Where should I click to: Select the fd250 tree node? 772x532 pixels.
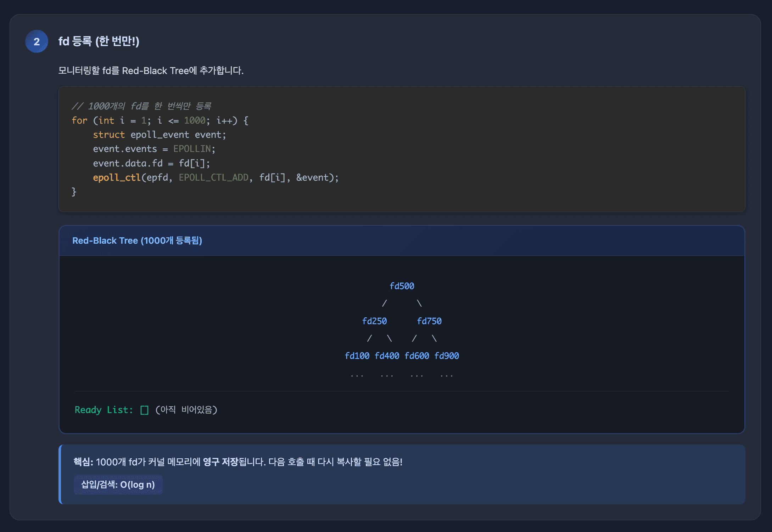pos(374,321)
